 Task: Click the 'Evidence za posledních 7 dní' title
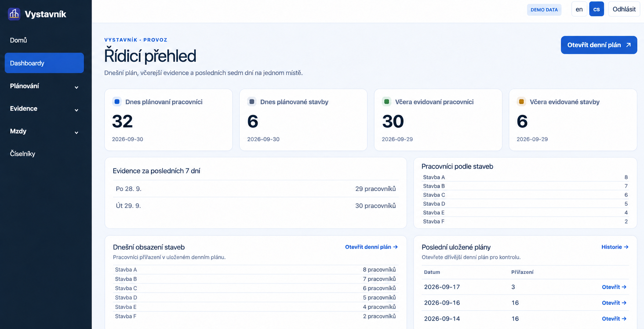click(156, 171)
